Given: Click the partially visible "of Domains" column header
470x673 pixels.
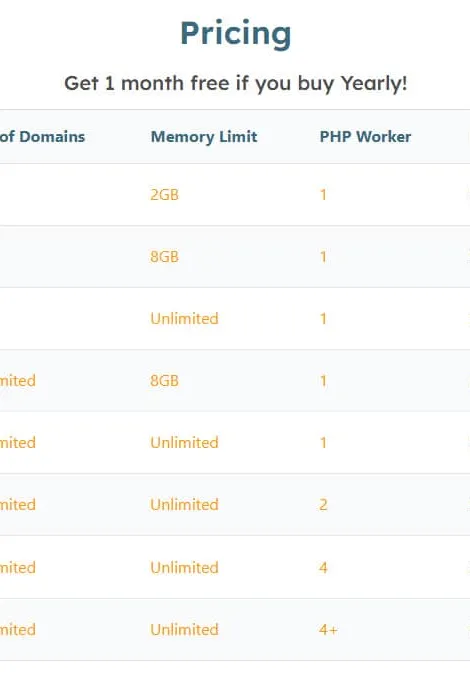Looking at the screenshot, I should (42, 136).
